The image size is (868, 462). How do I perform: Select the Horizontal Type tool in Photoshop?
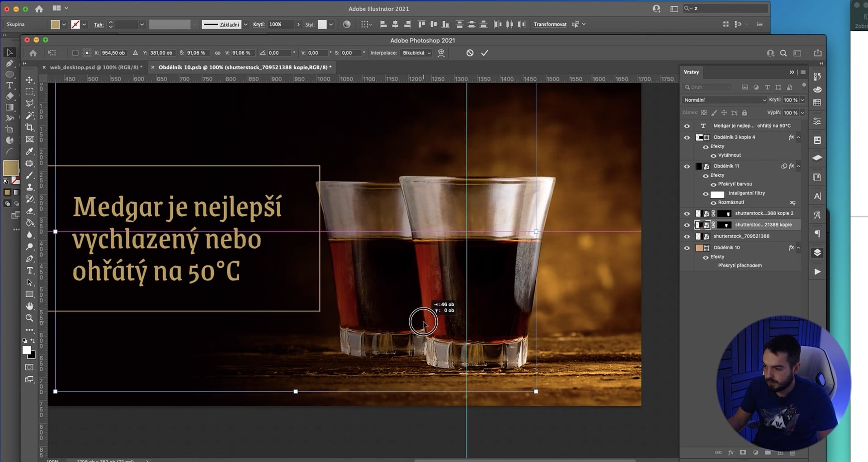point(29,271)
